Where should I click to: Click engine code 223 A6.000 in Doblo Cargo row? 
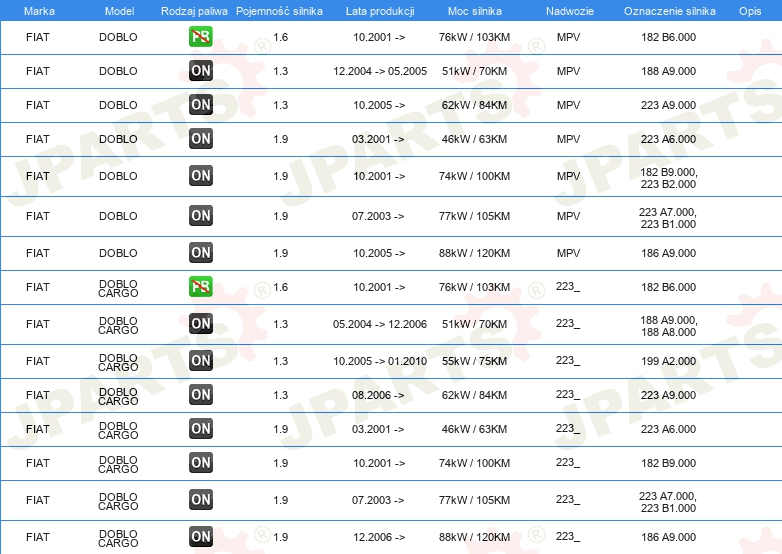(668, 429)
